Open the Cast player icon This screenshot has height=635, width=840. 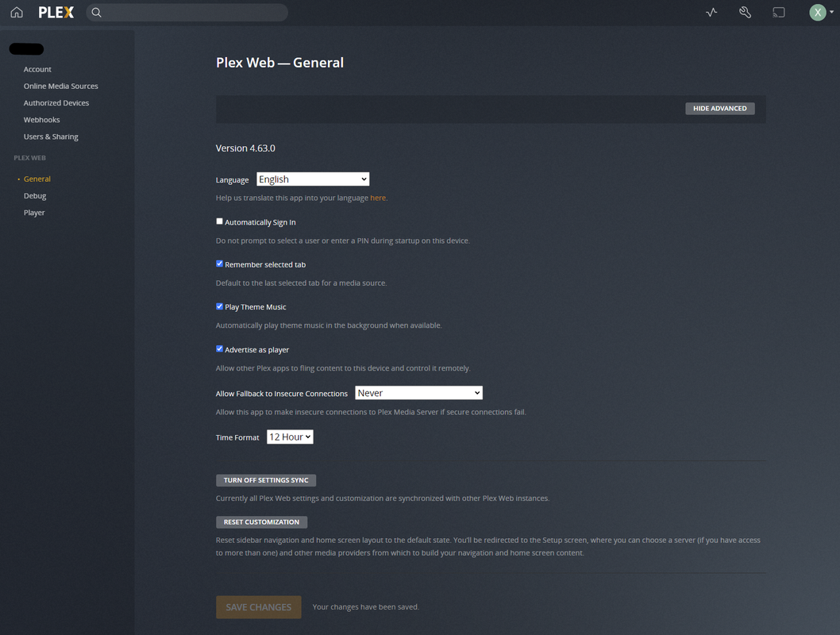[x=778, y=13]
